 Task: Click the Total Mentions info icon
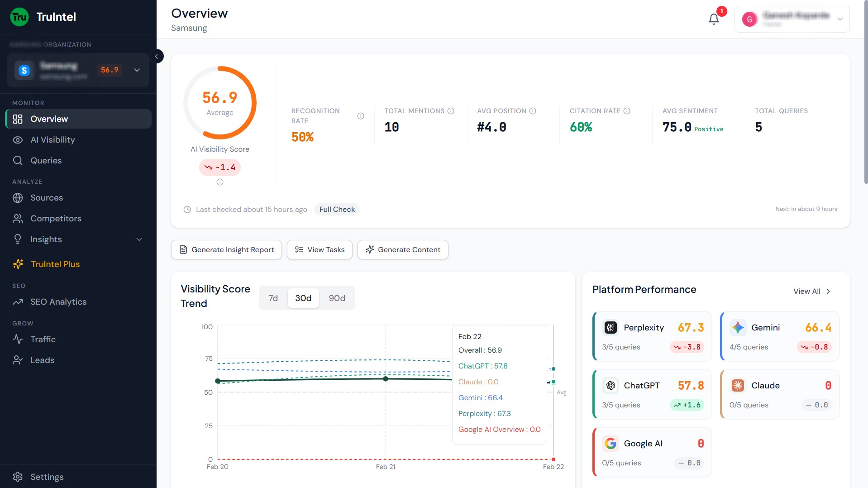(451, 111)
